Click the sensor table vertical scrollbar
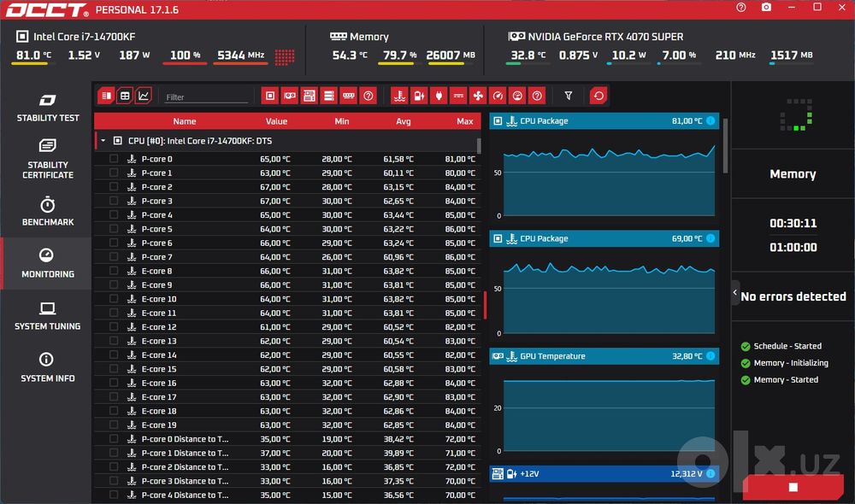The width and height of the screenshot is (855, 504). coord(480,145)
